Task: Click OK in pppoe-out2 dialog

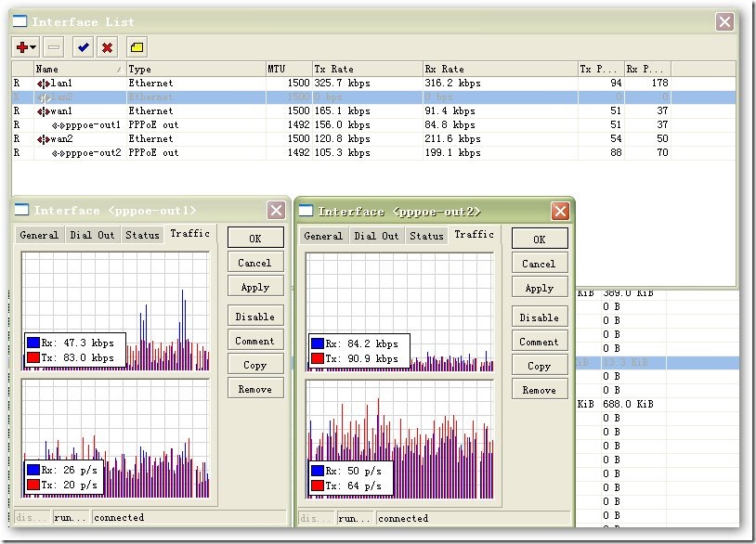Action: [x=540, y=239]
